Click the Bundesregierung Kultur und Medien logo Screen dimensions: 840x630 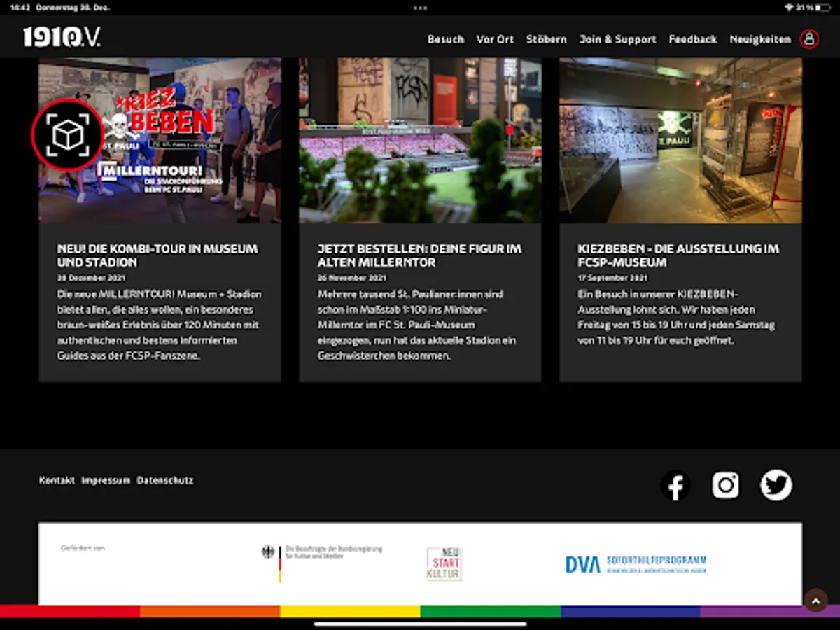(322, 563)
